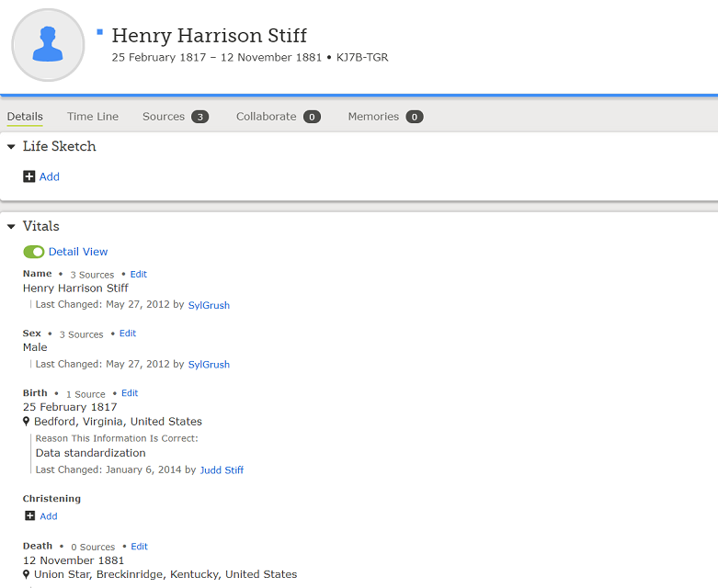718x588 pixels.
Task: Open the Sources tab
Action: click(164, 117)
